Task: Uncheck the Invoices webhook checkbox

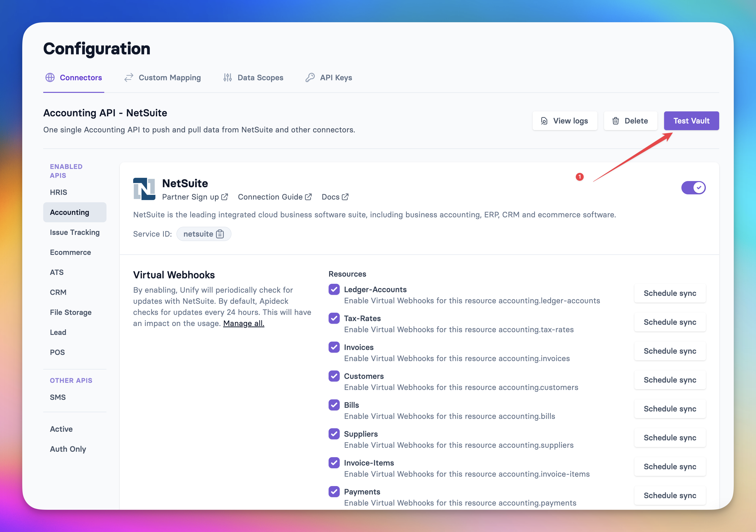Action: (x=334, y=347)
